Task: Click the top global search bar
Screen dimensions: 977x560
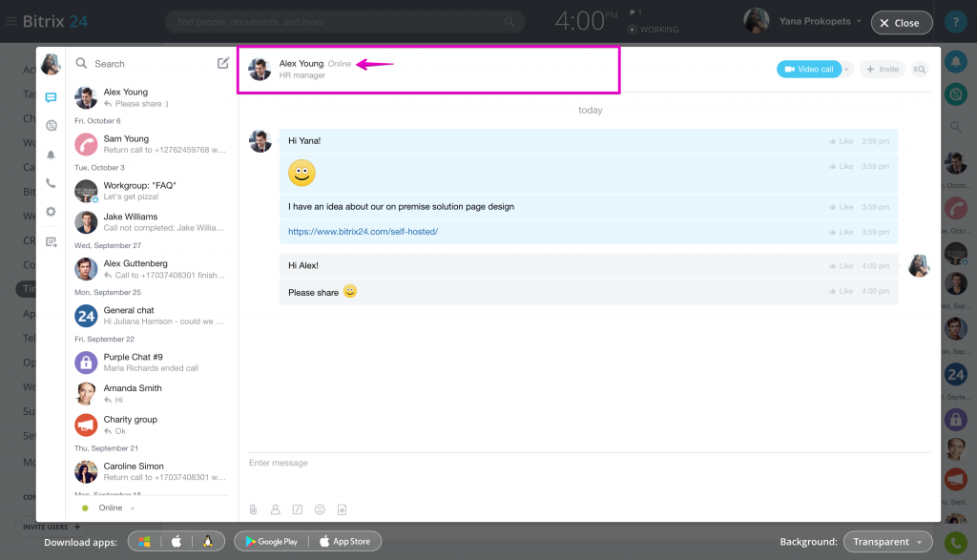Action: [344, 22]
